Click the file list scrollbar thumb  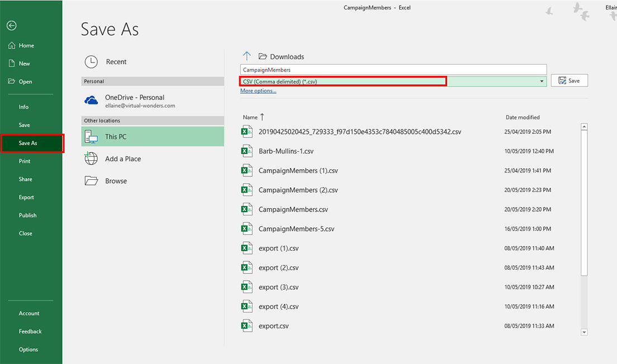click(x=584, y=203)
